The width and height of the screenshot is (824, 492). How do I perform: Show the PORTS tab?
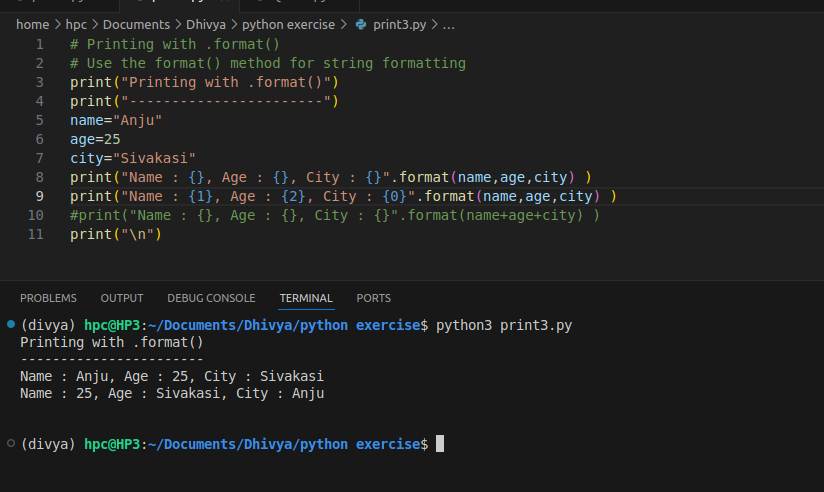coord(373,298)
